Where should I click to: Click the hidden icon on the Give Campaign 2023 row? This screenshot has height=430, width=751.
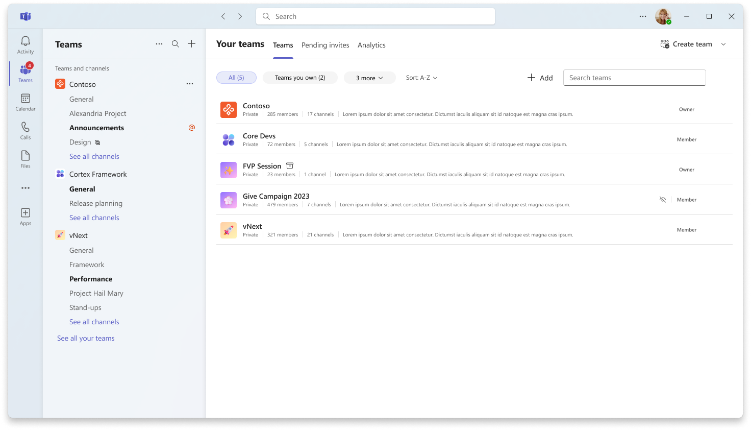click(663, 200)
